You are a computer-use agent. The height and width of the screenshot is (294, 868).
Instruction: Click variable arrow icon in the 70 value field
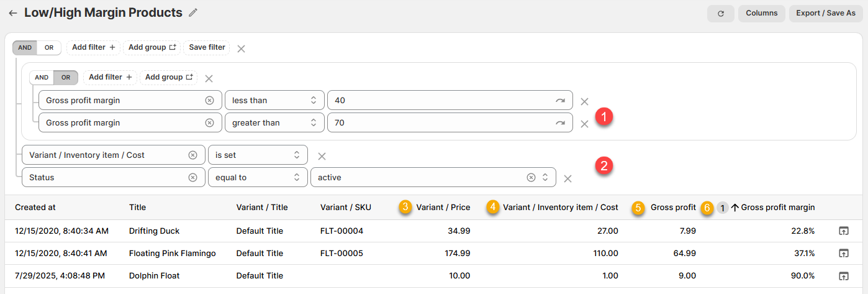click(560, 123)
